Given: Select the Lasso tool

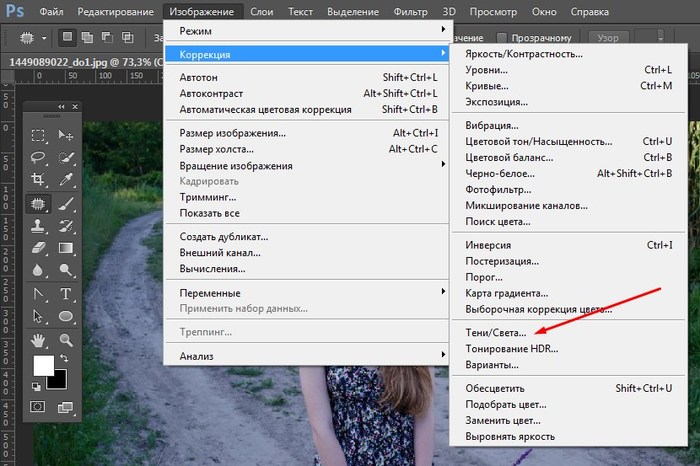Looking at the screenshot, I should coord(38,158).
